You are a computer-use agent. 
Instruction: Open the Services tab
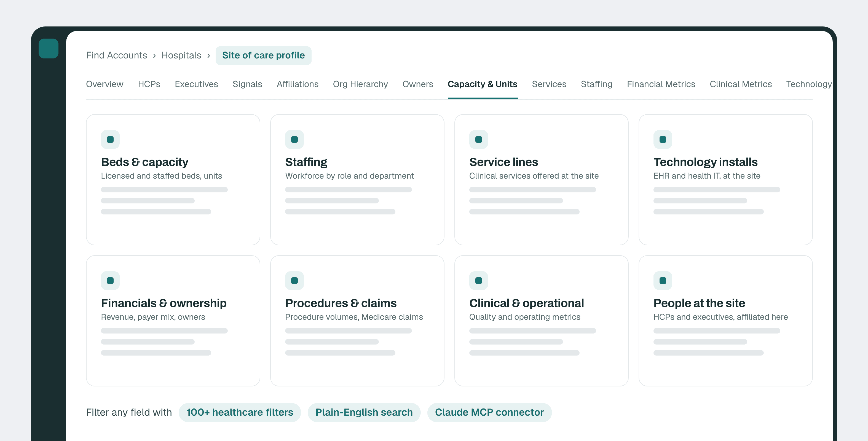tap(549, 84)
